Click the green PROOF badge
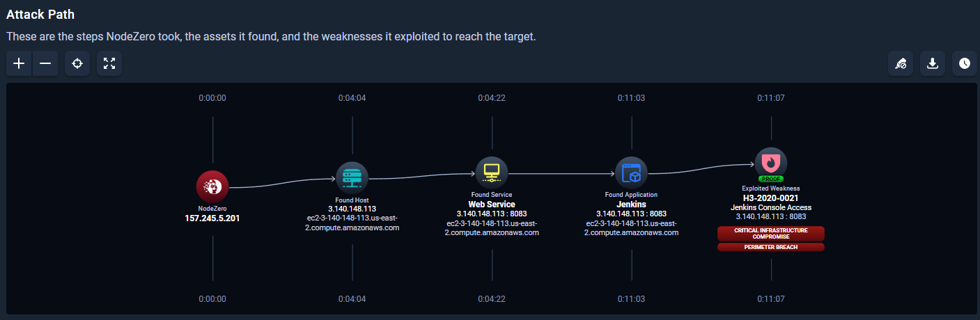Image resolution: width=980 pixels, height=320 pixels. click(771, 179)
